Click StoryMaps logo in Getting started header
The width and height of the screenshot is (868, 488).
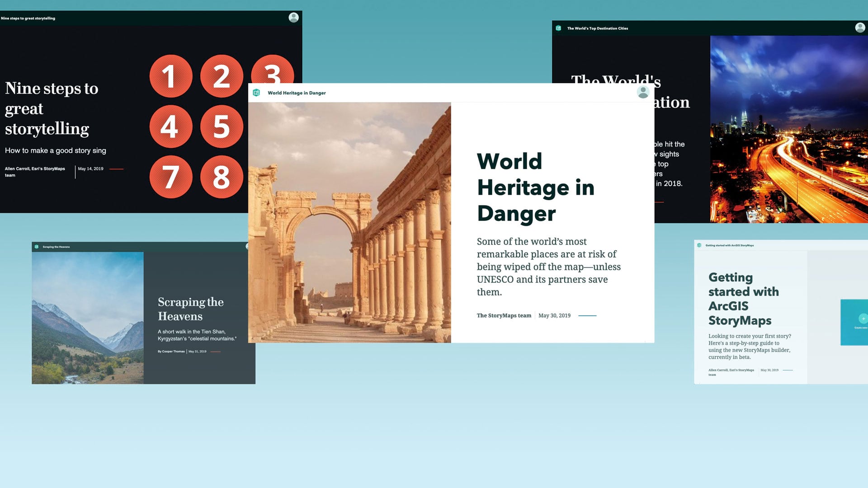699,245
